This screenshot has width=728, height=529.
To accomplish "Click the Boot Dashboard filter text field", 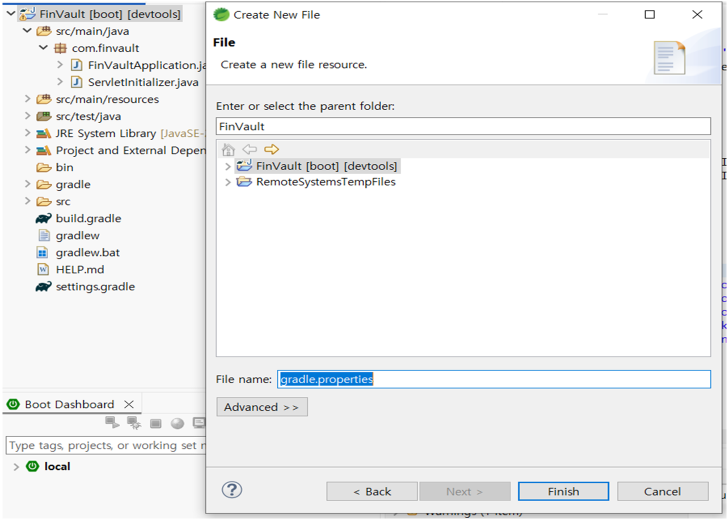I will (106, 445).
